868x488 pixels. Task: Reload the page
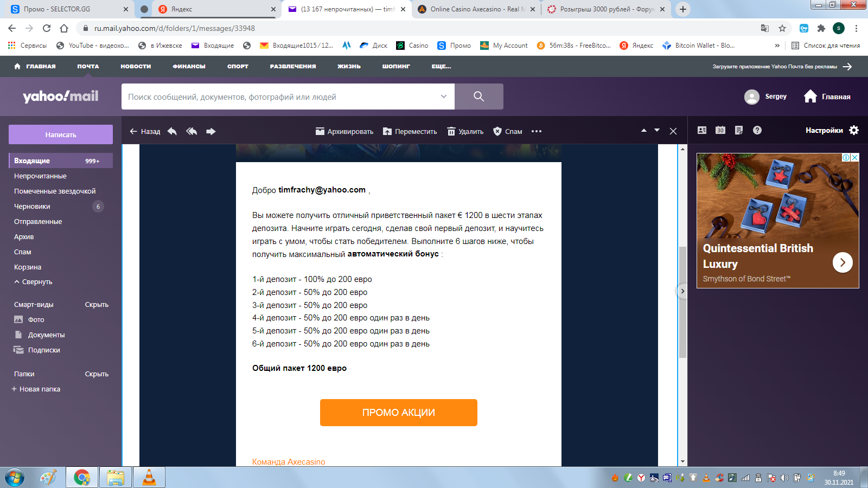(47, 28)
